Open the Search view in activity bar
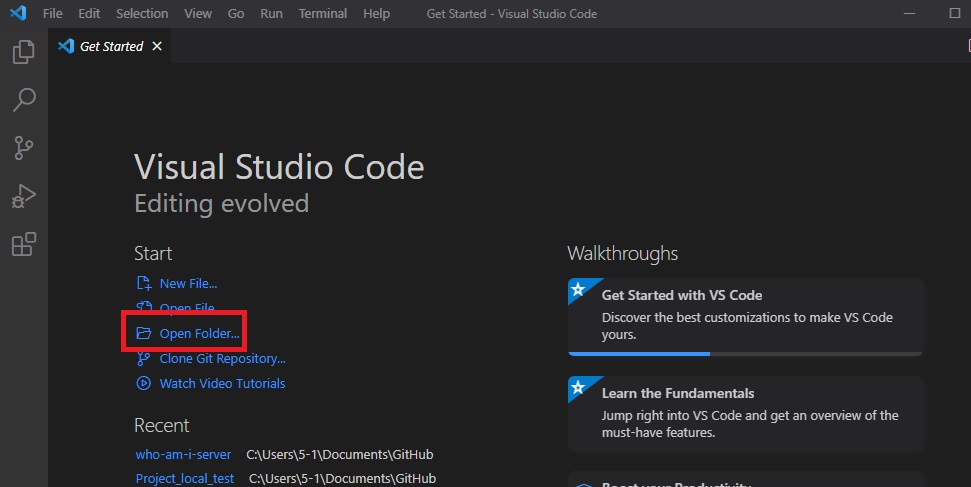The width and height of the screenshot is (971, 487). coord(24,99)
